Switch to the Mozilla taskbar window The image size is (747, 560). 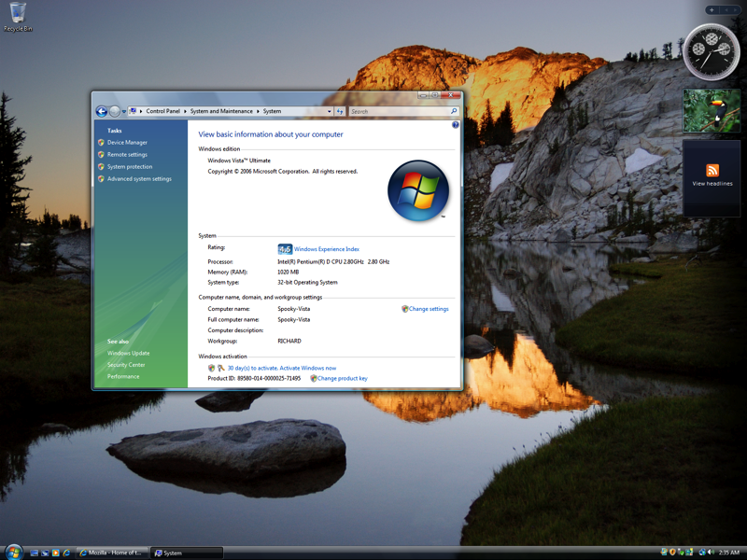pos(111,553)
